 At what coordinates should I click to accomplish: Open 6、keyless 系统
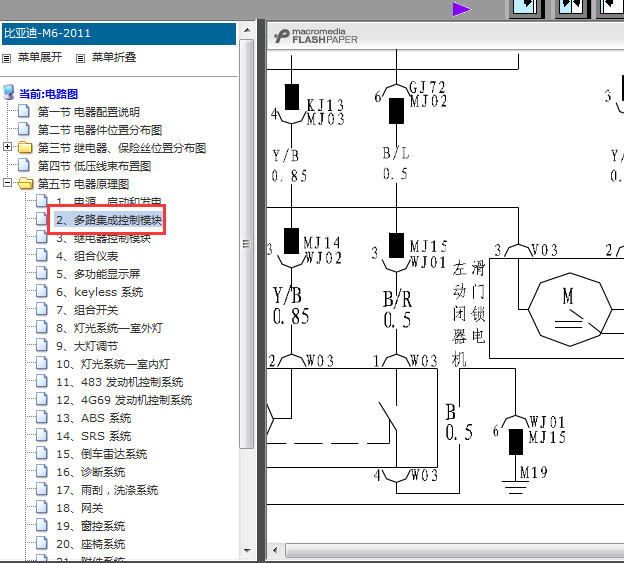tap(99, 292)
